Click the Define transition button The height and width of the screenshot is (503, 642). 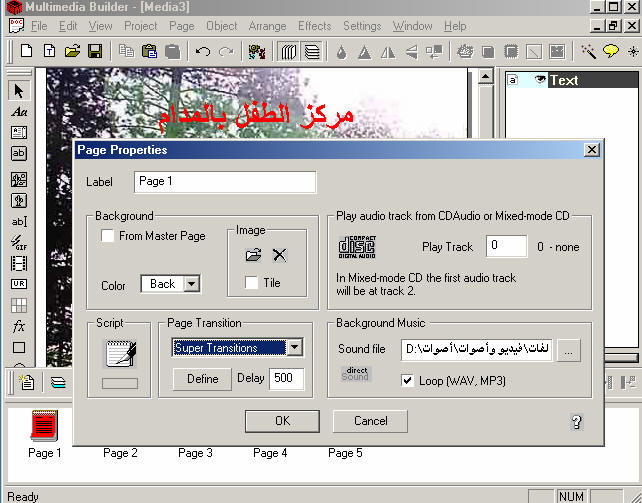click(202, 379)
